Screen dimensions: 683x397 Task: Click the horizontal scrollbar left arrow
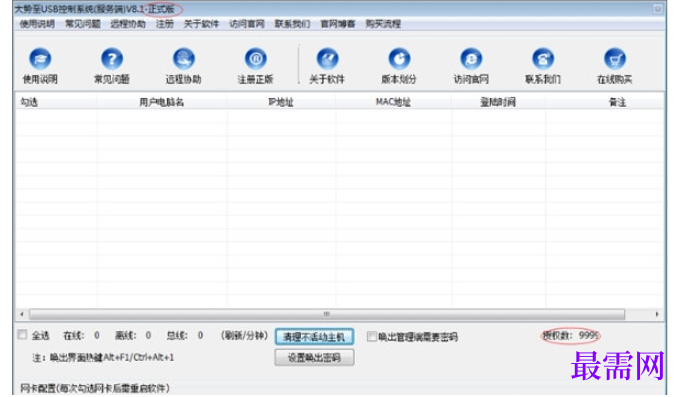click(x=22, y=314)
